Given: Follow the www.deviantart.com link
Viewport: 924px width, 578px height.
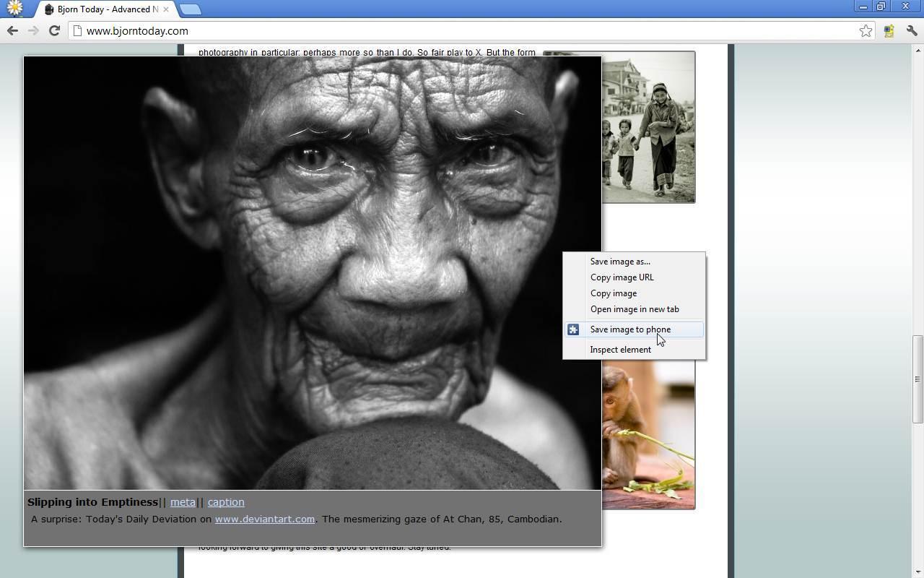Looking at the screenshot, I should click(x=265, y=519).
